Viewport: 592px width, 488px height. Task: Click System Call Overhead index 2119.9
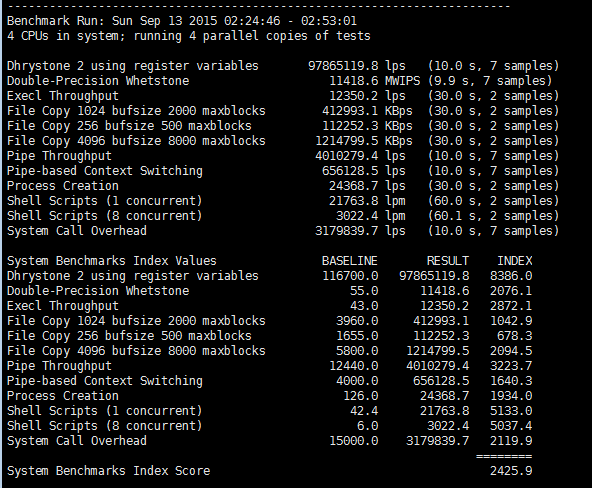point(511,441)
